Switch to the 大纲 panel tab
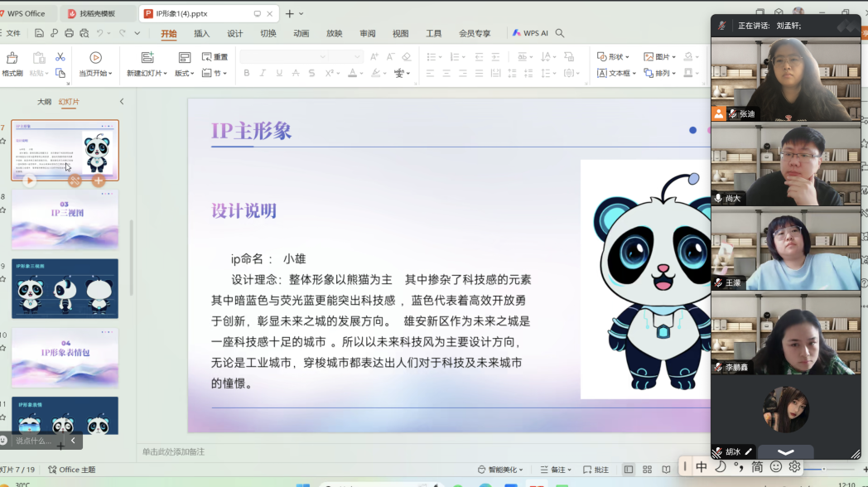Image resolution: width=868 pixels, height=487 pixels. tap(43, 99)
